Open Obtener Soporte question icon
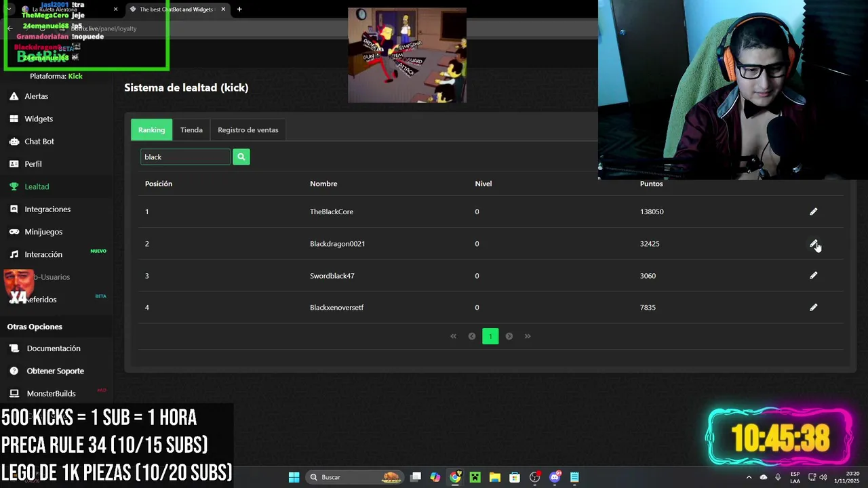Viewport: 868px width, 488px height. click(14, 371)
